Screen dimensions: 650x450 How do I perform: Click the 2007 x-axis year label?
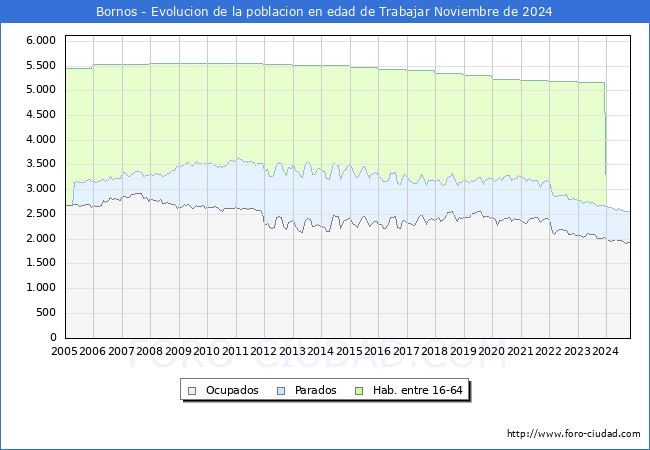(121, 351)
